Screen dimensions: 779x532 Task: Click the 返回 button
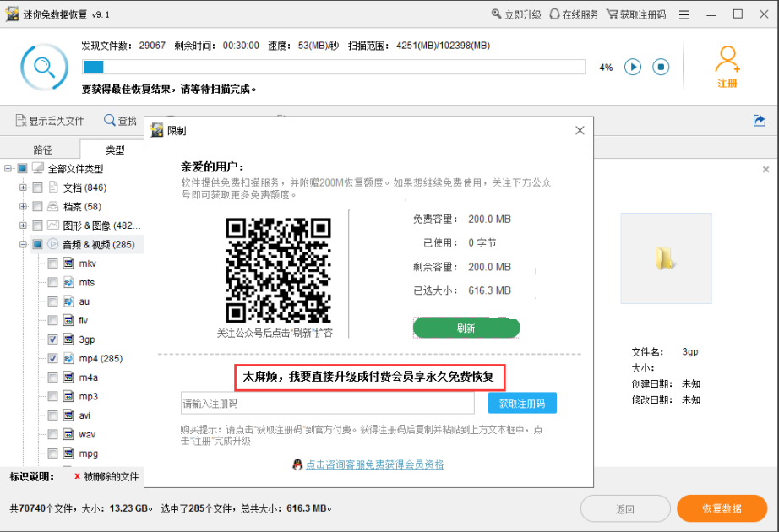[x=625, y=508]
